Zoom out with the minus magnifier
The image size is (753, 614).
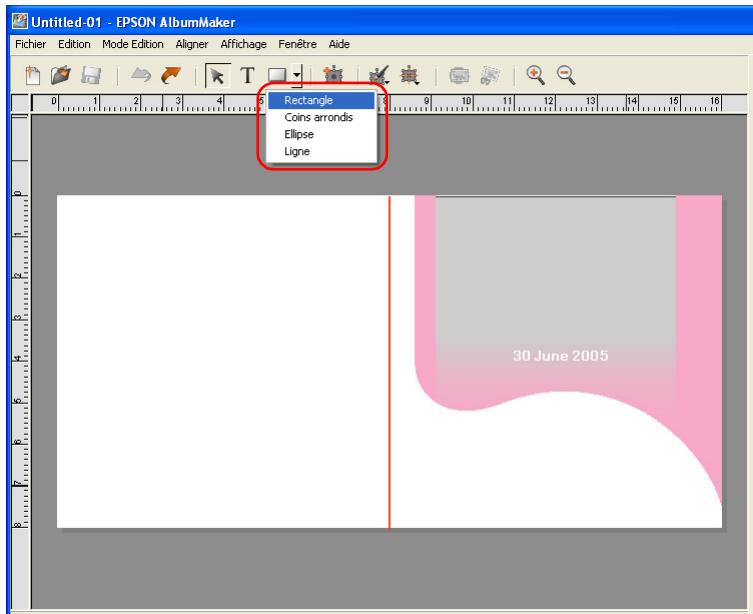(x=566, y=75)
